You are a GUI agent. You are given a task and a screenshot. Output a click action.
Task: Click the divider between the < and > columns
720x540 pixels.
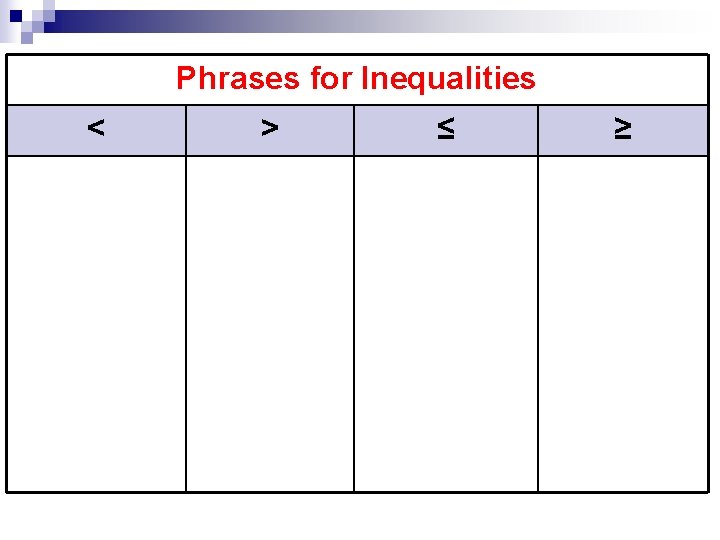[x=186, y=298]
